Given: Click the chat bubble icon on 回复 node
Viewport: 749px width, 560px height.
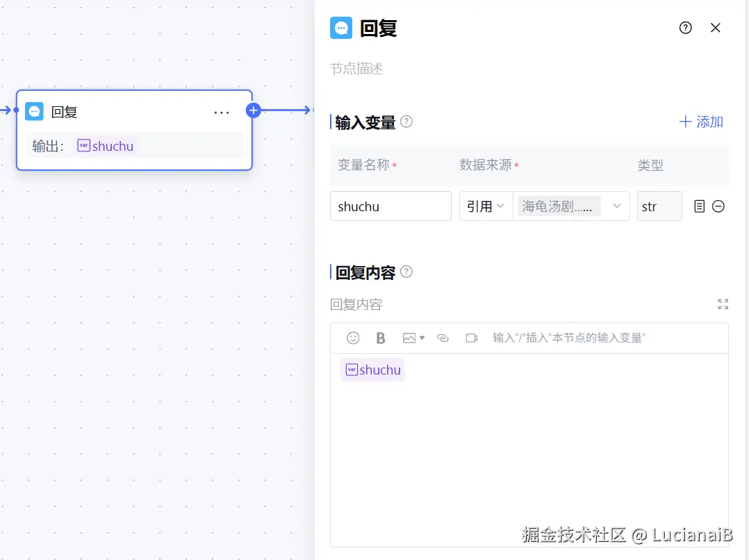Looking at the screenshot, I should pyautogui.click(x=34, y=110).
